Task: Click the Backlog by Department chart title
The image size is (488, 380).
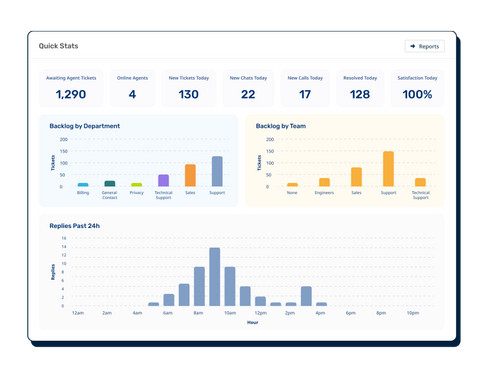Action: point(85,126)
